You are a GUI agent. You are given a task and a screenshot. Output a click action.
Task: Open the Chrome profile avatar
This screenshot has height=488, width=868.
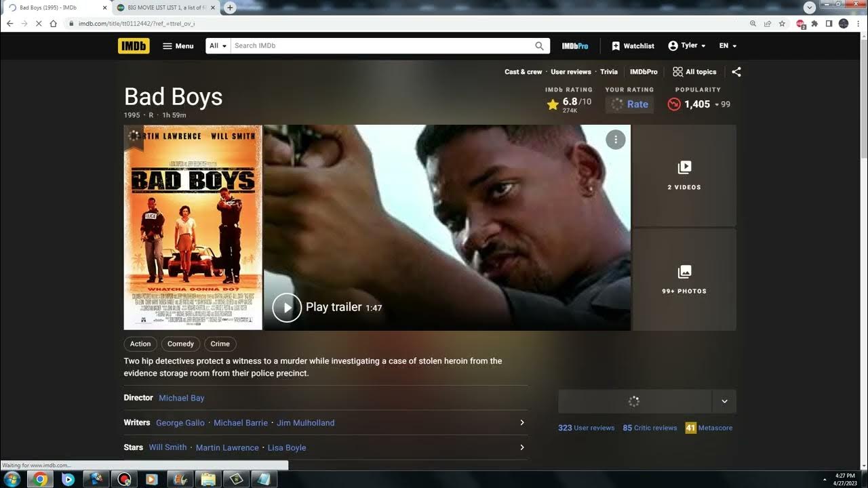844,23
